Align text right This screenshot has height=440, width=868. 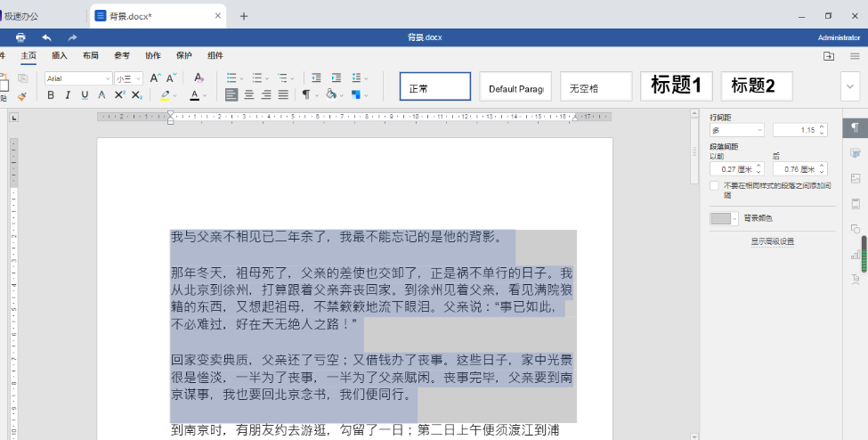(266, 94)
